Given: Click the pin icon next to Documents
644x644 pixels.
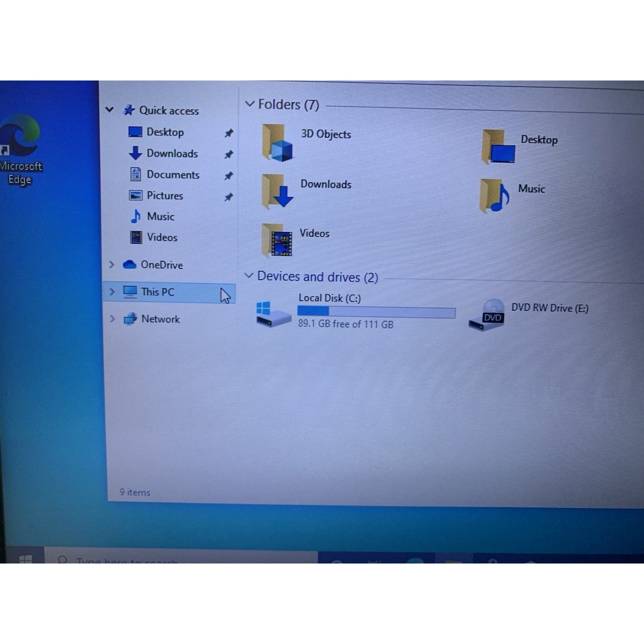Looking at the screenshot, I should [x=229, y=175].
